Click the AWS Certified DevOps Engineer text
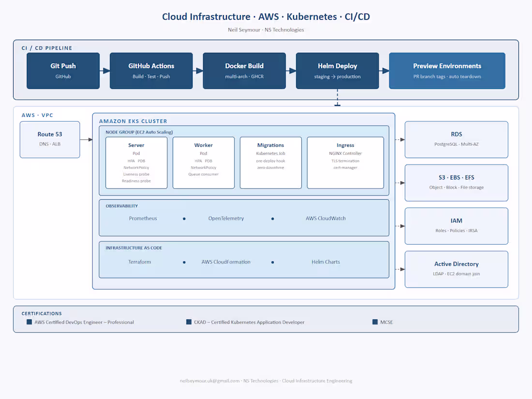Image resolution: width=532 pixels, height=399 pixels. pos(84,322)
